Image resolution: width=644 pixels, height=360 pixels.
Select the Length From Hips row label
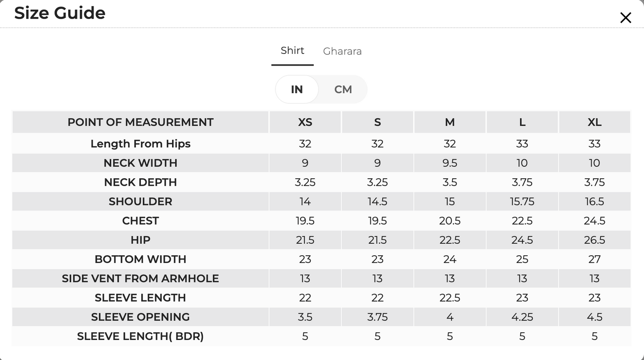coord(140,143)
